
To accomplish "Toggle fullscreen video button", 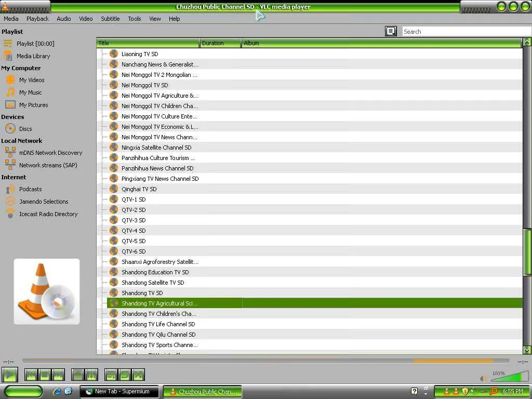I will coord(78,375).
